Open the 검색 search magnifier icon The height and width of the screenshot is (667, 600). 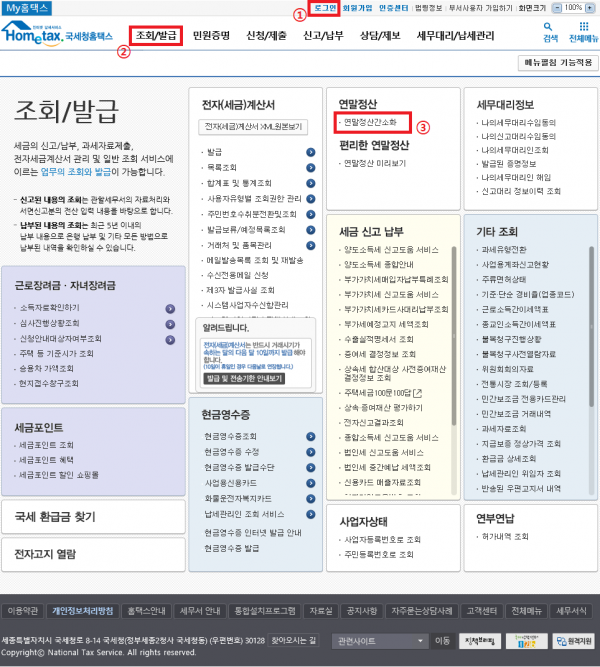[x=549, y=29]
